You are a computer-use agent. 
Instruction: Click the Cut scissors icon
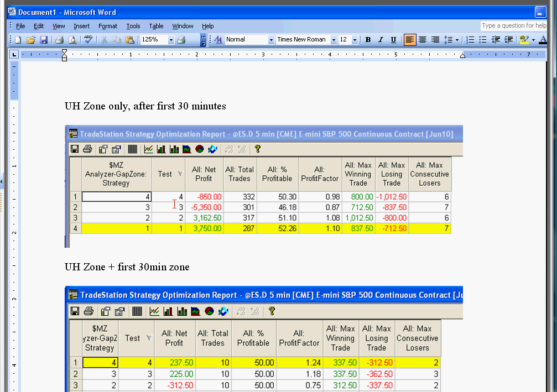point(104,40)
